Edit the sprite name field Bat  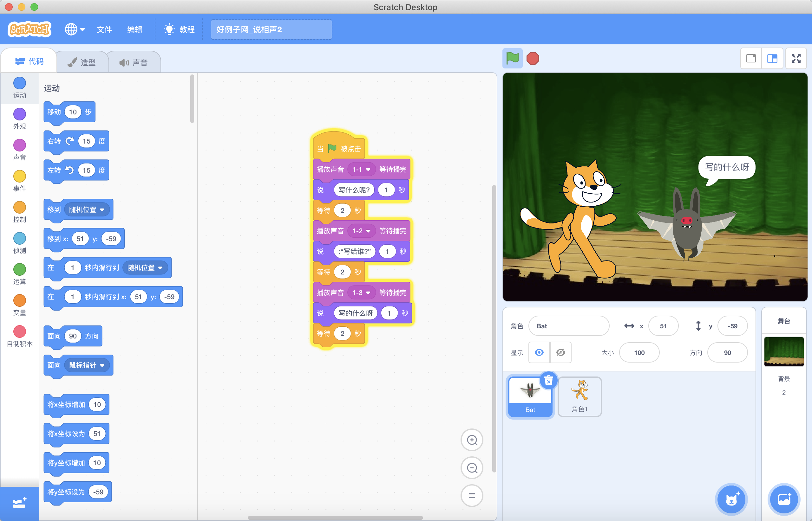pos(569,326)
